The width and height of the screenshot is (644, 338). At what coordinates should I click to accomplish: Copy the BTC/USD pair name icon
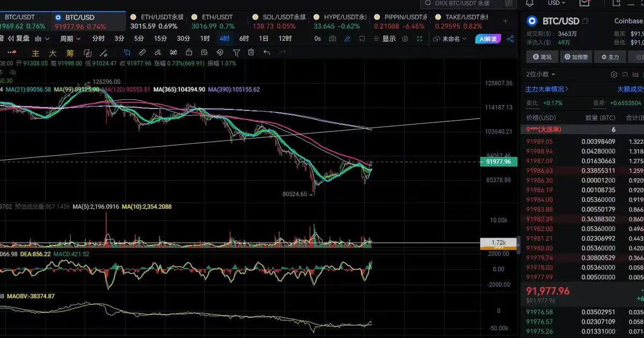586,21
